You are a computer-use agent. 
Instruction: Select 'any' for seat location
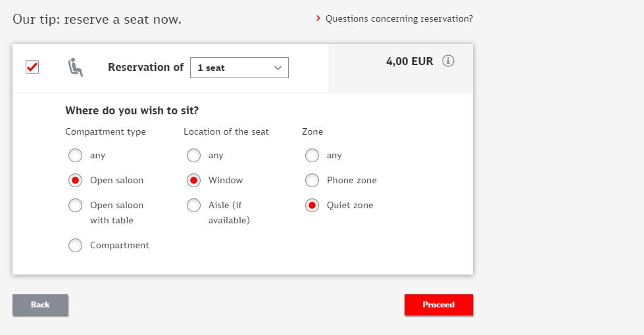point(193,156)
